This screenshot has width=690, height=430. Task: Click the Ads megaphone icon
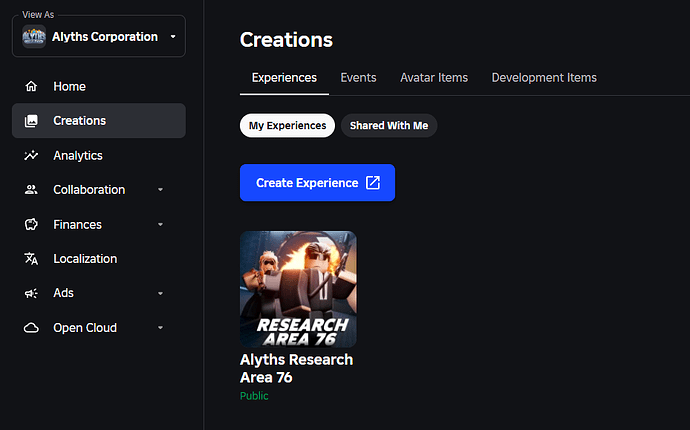(31, 293)
